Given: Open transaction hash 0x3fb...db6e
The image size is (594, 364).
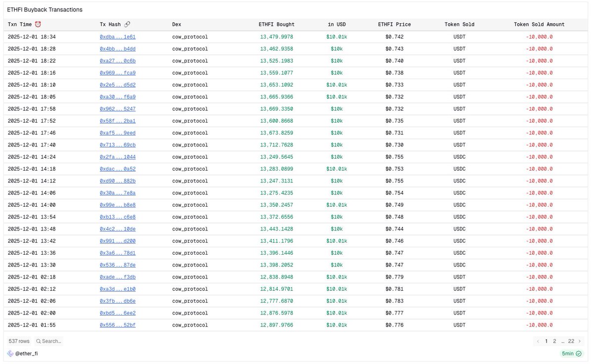Looking at the screenshot, I should tap(117, 301).
